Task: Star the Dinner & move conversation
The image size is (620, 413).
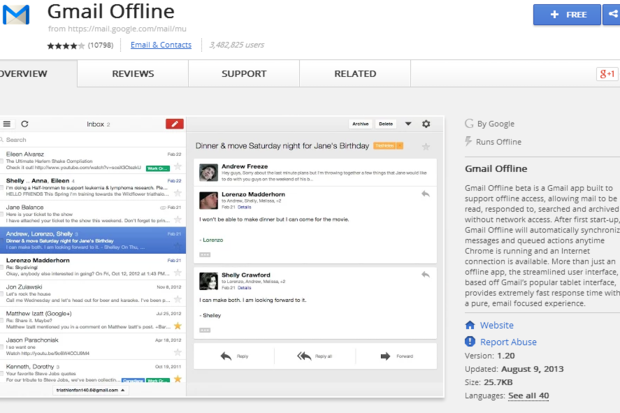Action: tap(426, 147)
